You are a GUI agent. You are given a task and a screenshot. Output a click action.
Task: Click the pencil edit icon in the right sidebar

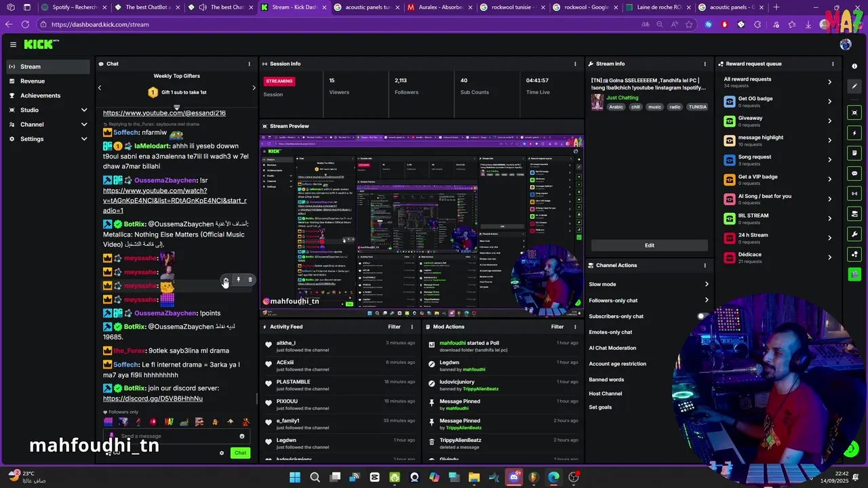(x=854, y=86)
